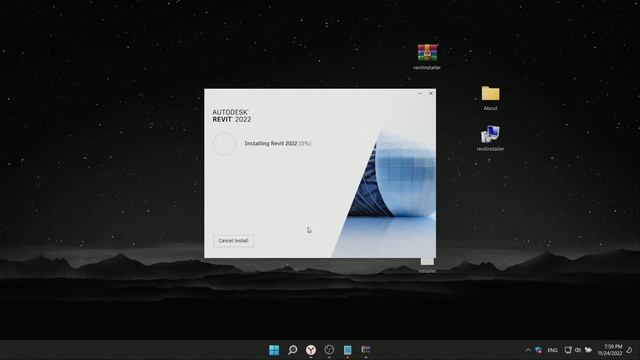Click the colorful security tray icon
This screenshot has height=360, width=640.
539,350
